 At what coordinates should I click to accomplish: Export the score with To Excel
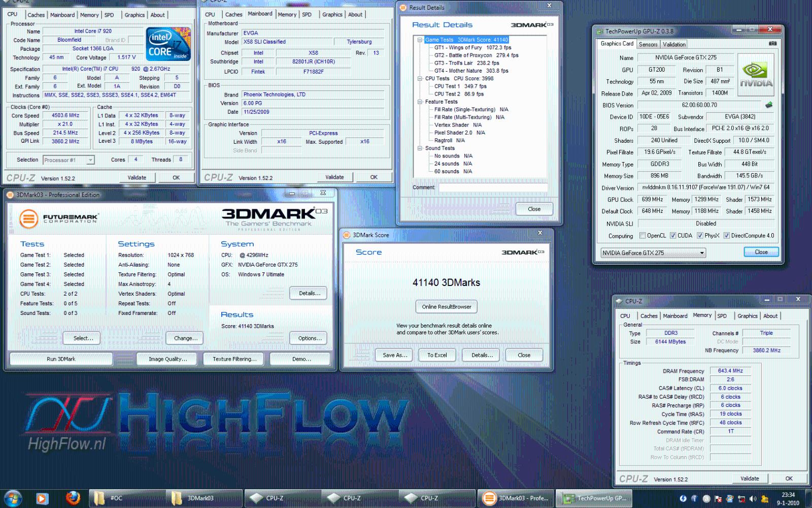point(437,355)
